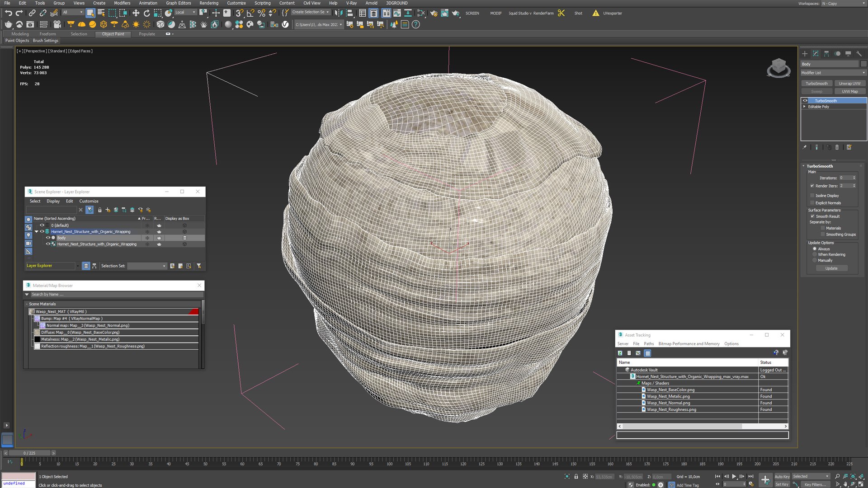868x488 pixels.
Task: Uncheck Smooth Result checkbox
Action: click(x=812, y=216)
